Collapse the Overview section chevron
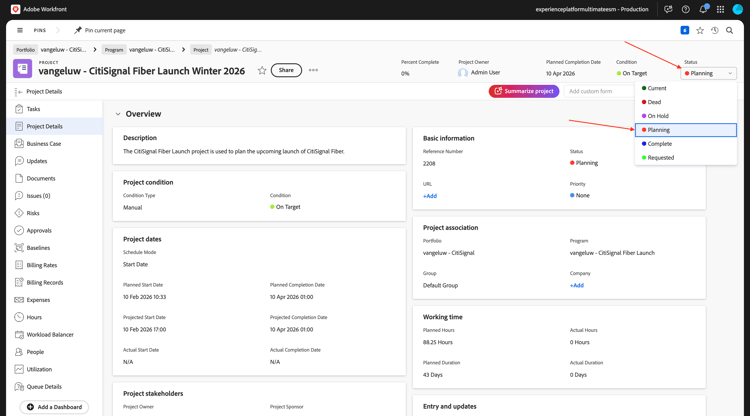 (x=118, y=114)
